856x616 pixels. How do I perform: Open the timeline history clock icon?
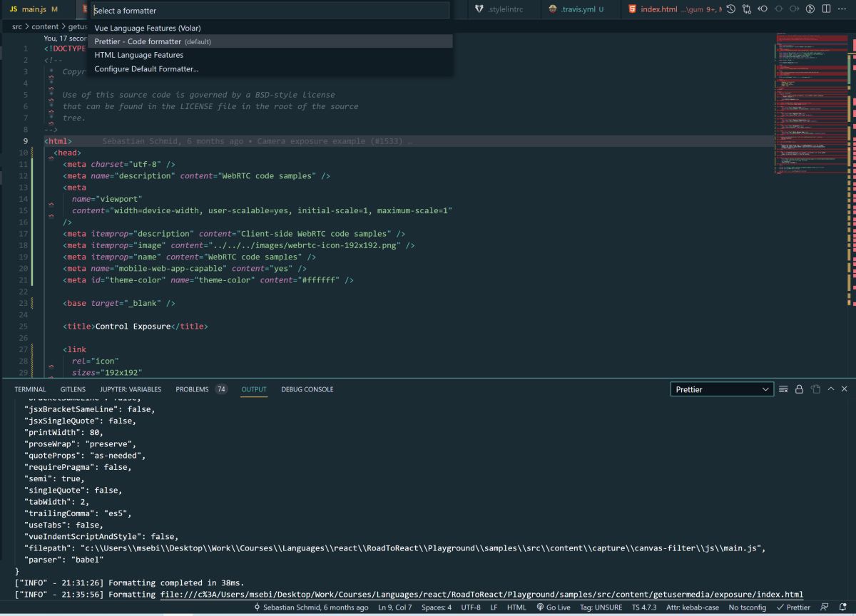pos(731,9)
